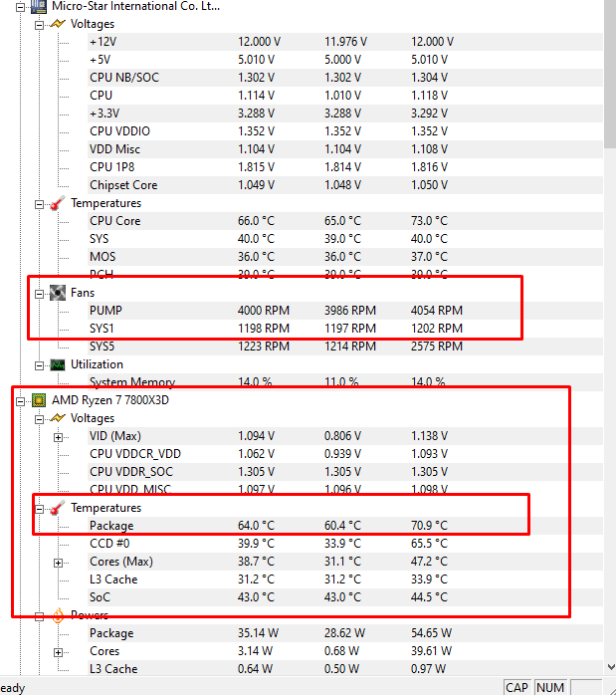This screenshot has width=616, height=695.
Task: Select the Micro-Star International Co. Lt... row
Action: tap(135, 6)
